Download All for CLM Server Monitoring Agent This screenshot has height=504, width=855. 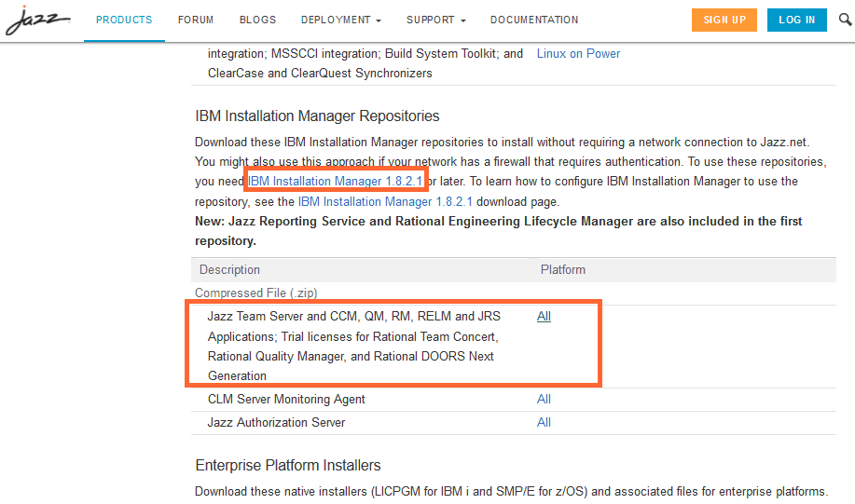544,399
